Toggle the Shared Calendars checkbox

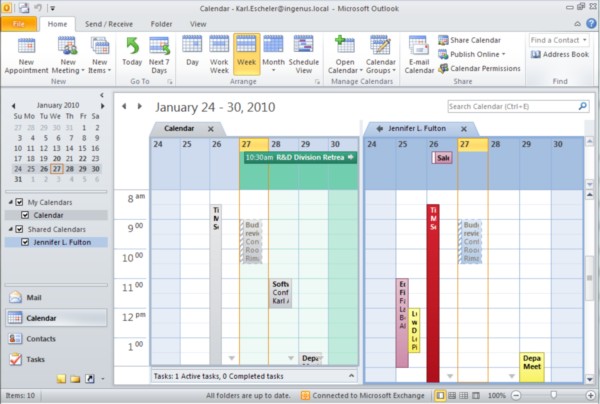coord(19,229)
